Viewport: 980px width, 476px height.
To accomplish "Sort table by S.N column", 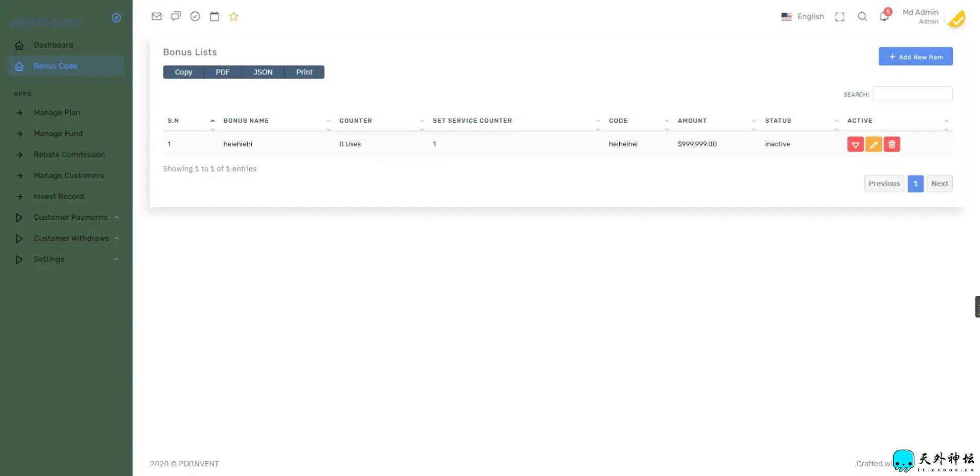I will (191, 121).
